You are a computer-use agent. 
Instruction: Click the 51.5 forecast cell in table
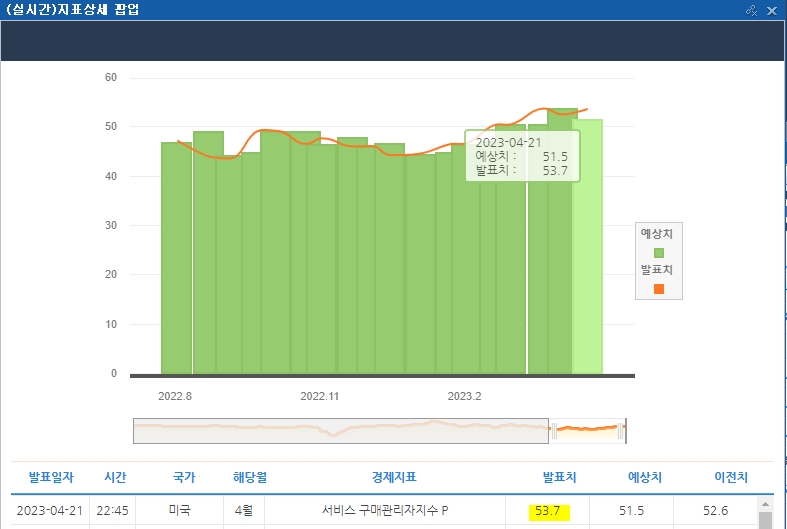pyautogui.click(x=631, y=510)
